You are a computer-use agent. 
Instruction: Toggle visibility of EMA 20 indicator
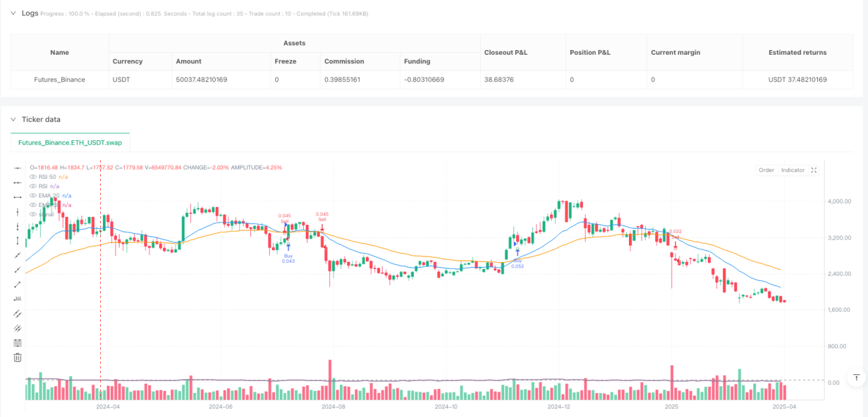(33, 195)
